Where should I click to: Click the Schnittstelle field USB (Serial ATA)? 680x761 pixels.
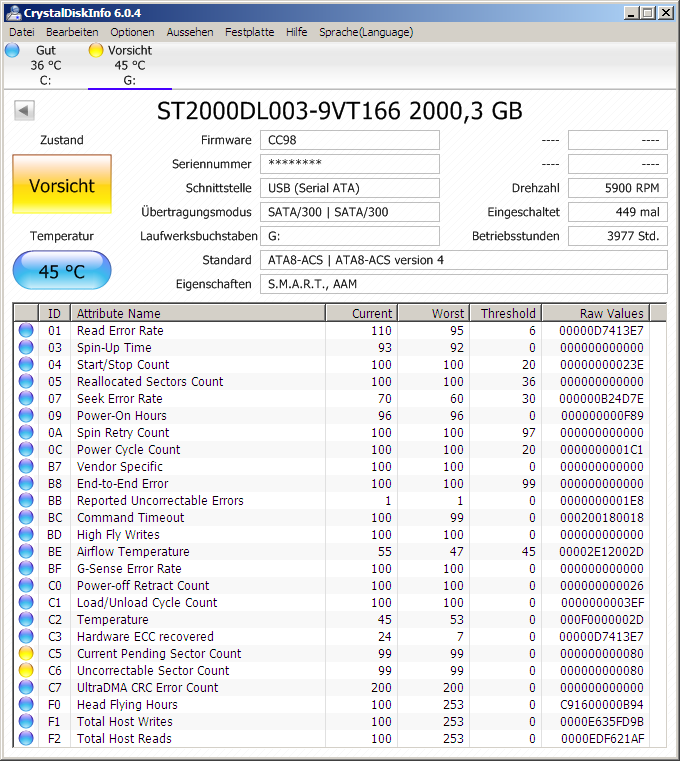click(350, 188)
